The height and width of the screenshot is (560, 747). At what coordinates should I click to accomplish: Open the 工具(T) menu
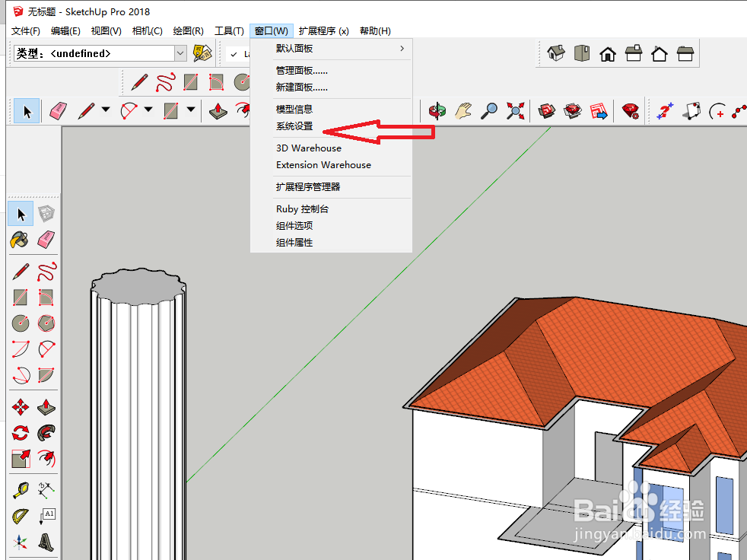[x=229, y=31]
